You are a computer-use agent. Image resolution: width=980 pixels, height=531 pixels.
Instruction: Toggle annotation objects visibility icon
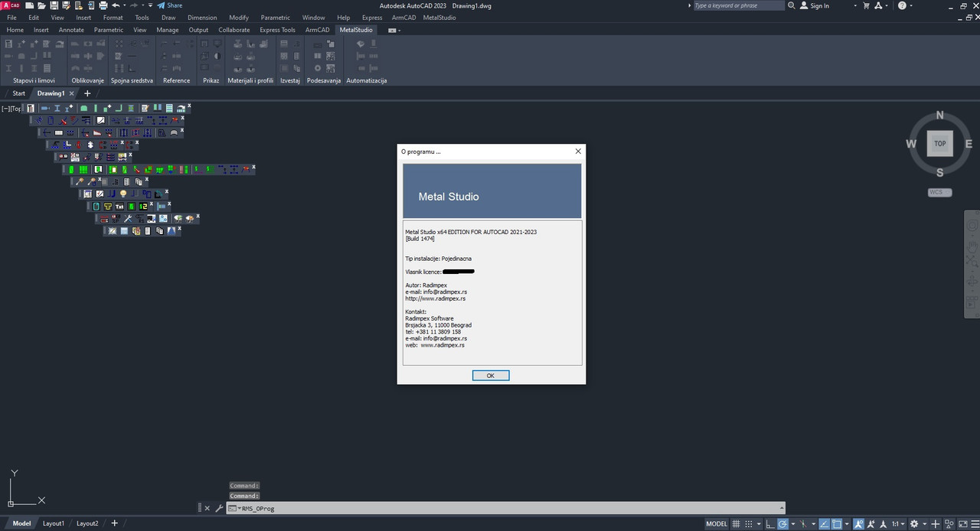(x=858, y=523)
